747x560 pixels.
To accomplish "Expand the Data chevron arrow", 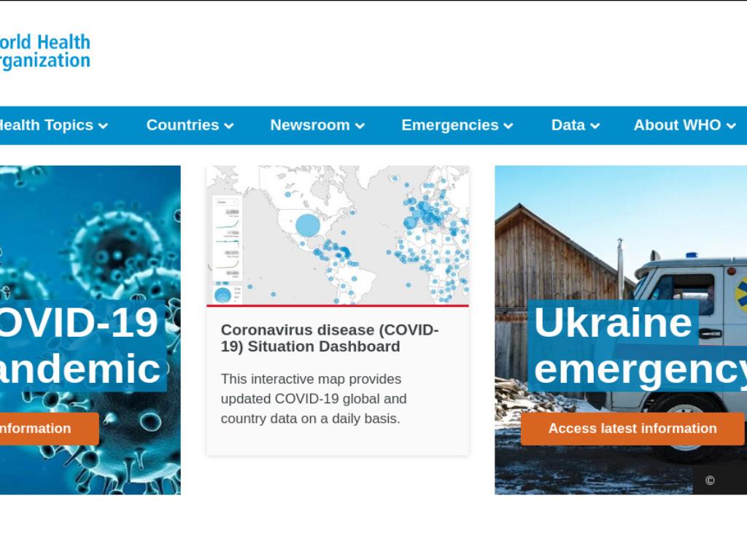I will 595,125.
